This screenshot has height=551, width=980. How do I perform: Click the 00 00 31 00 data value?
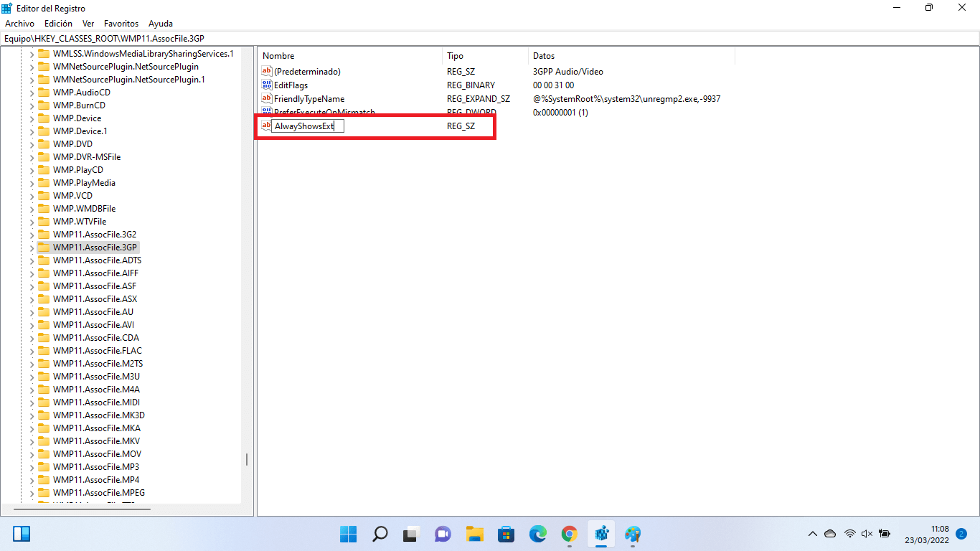coord(553,85)
